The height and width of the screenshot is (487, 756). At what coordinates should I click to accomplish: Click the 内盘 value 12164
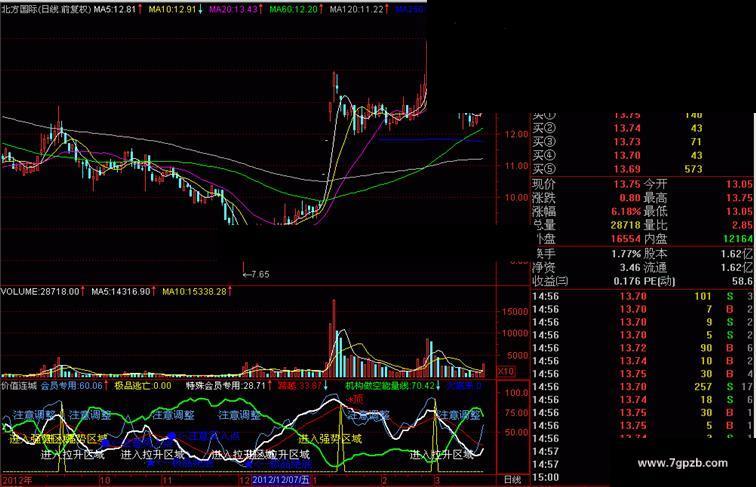click(x=738, y=238)
